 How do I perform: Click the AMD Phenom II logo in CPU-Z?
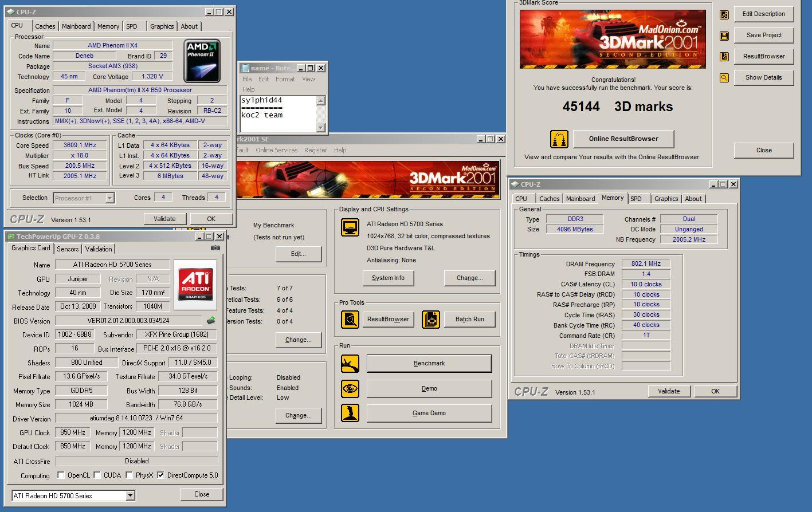tap(202, 61)
